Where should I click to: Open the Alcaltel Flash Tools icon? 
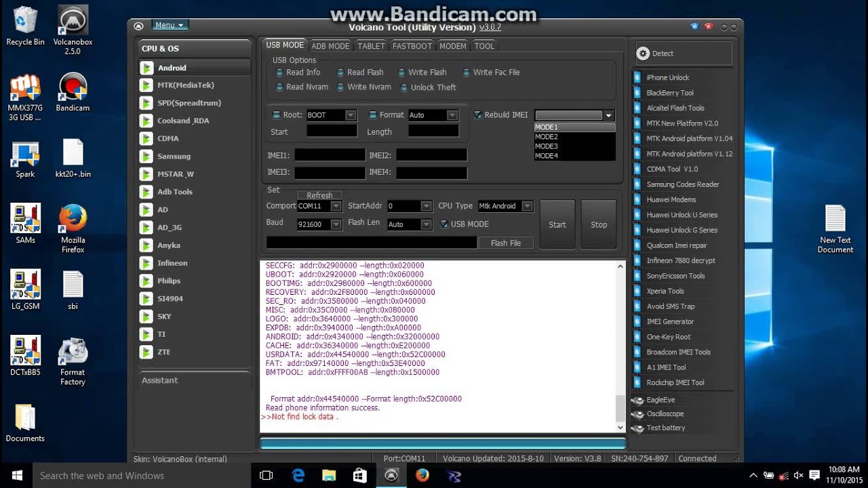pos(637,108)
